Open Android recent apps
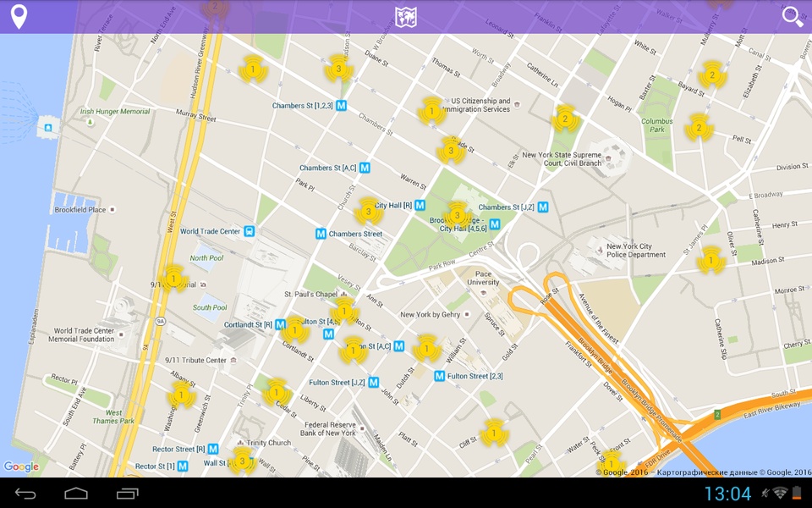This screenshot has width=812, height=508. coord(128,494)
